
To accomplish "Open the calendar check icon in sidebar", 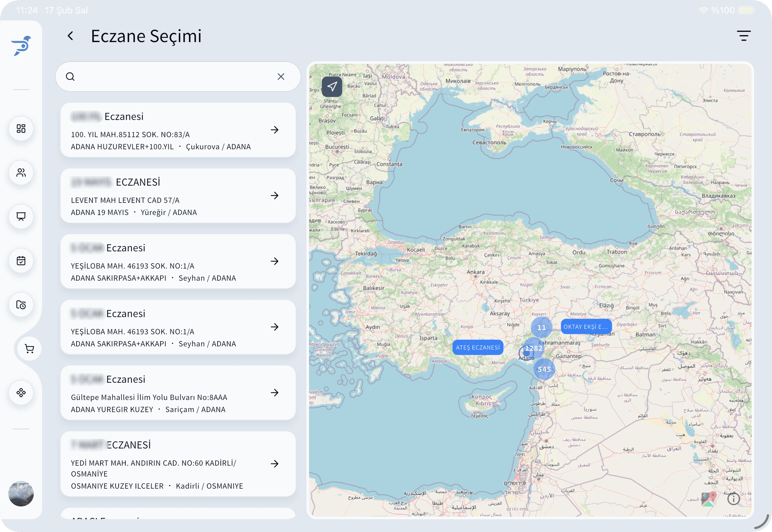I will click(21, 261).
